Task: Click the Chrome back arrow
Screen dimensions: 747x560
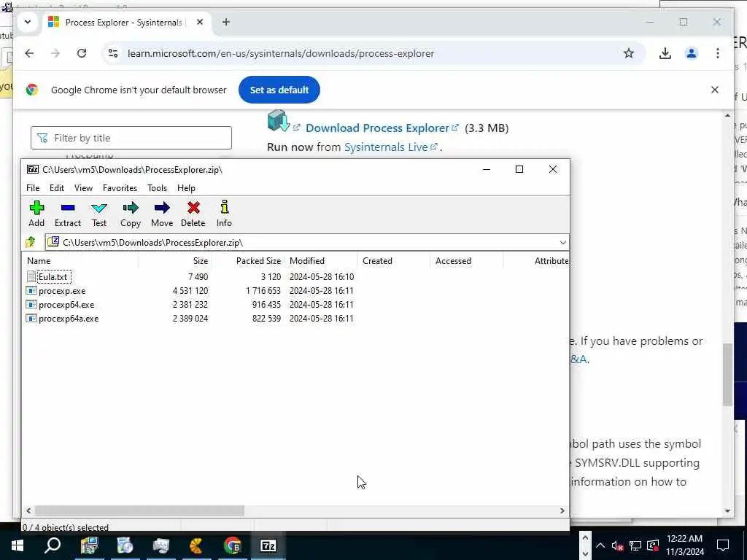Action: [x=29, y=53]
